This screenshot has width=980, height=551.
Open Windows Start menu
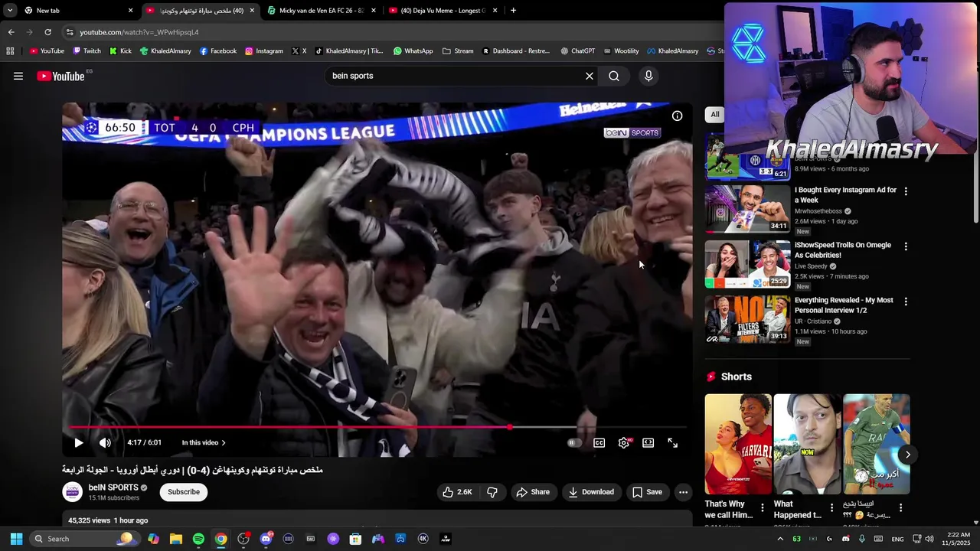[16, 539]
